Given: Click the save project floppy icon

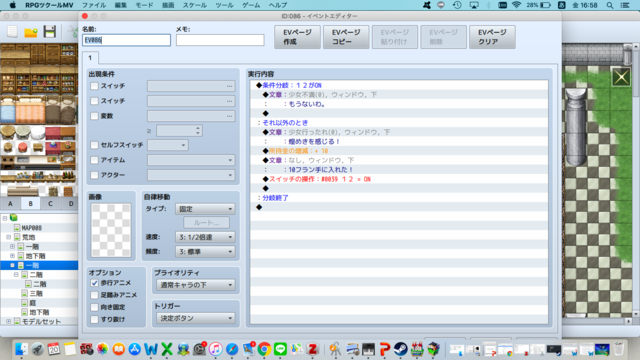Looking at the screenshot, I should 49,31.
